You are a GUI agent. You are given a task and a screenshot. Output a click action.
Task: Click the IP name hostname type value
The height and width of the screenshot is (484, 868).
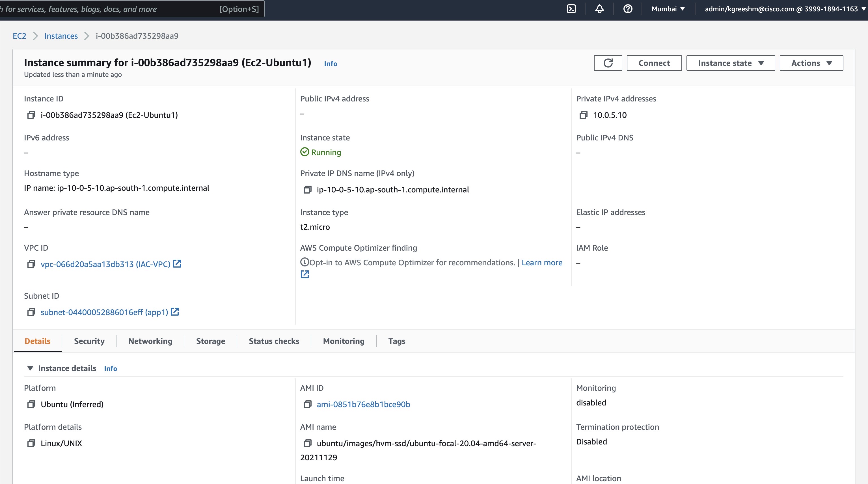pyautogui.click(x=116, y=188)
